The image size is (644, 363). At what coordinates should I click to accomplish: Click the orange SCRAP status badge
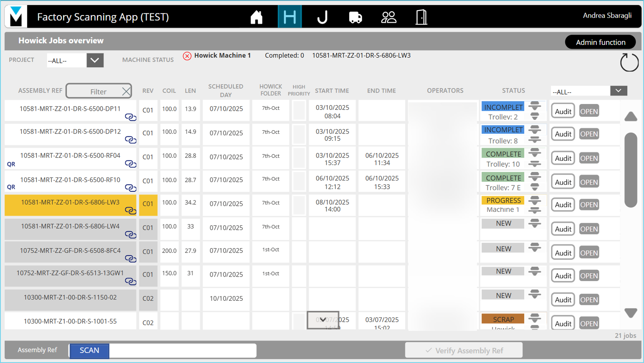[503, 319]
